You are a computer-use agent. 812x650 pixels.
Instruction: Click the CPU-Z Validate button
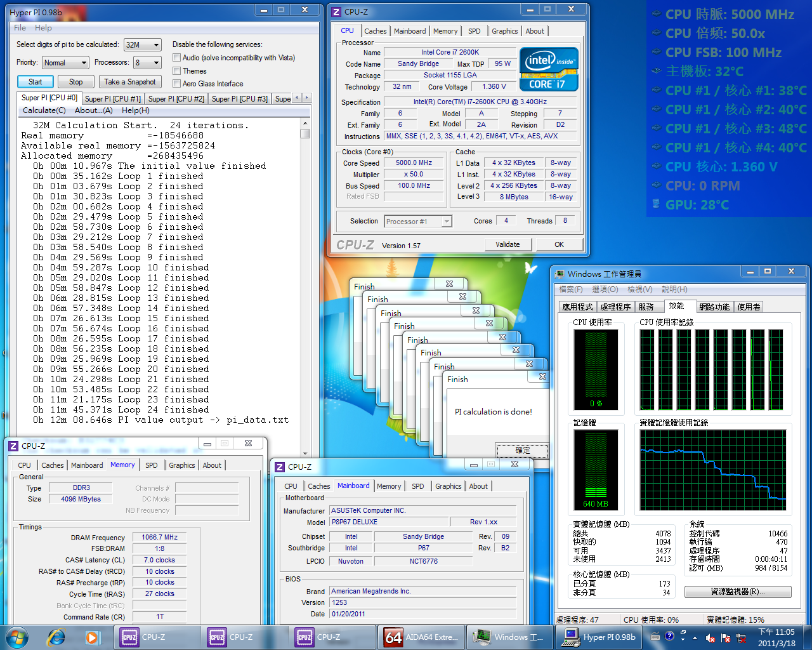pyautogui.click(x=507, y=244)
